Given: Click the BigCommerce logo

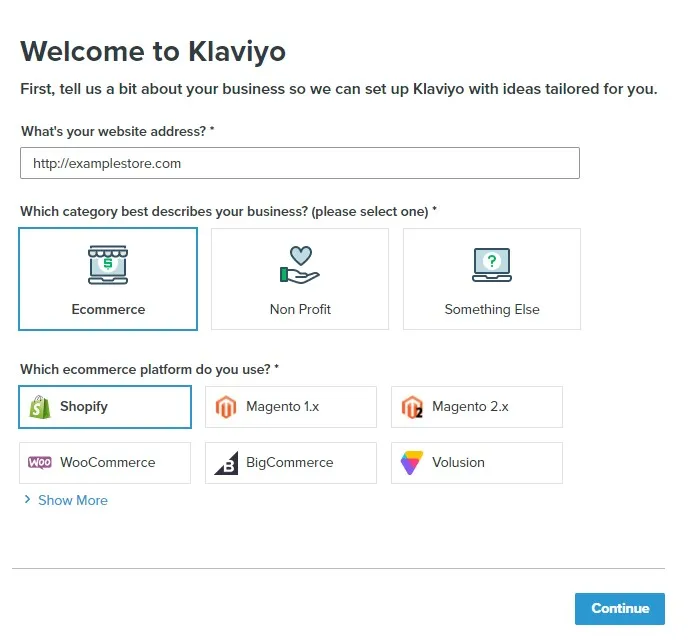Looking at the screenshot, I should tap(226, 463).
